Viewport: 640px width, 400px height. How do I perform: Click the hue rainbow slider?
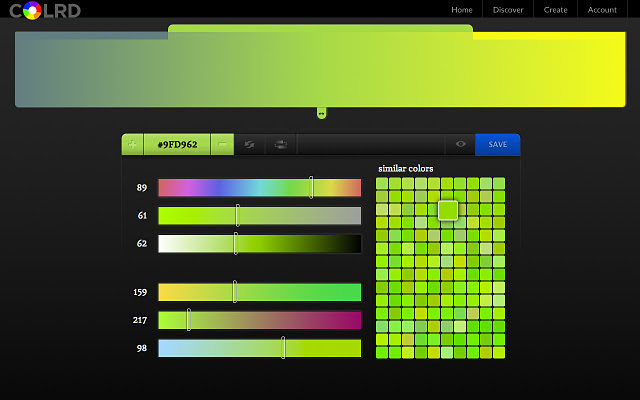tap(260, 188)
